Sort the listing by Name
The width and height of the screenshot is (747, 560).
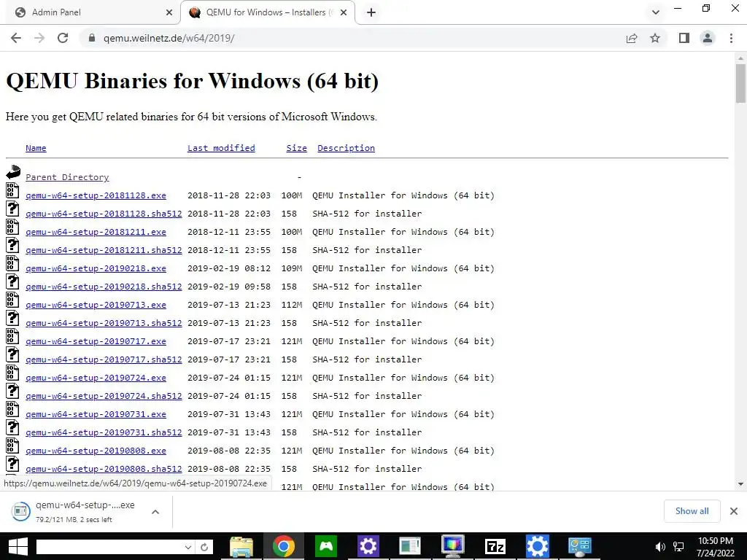(x=36, y=148)
